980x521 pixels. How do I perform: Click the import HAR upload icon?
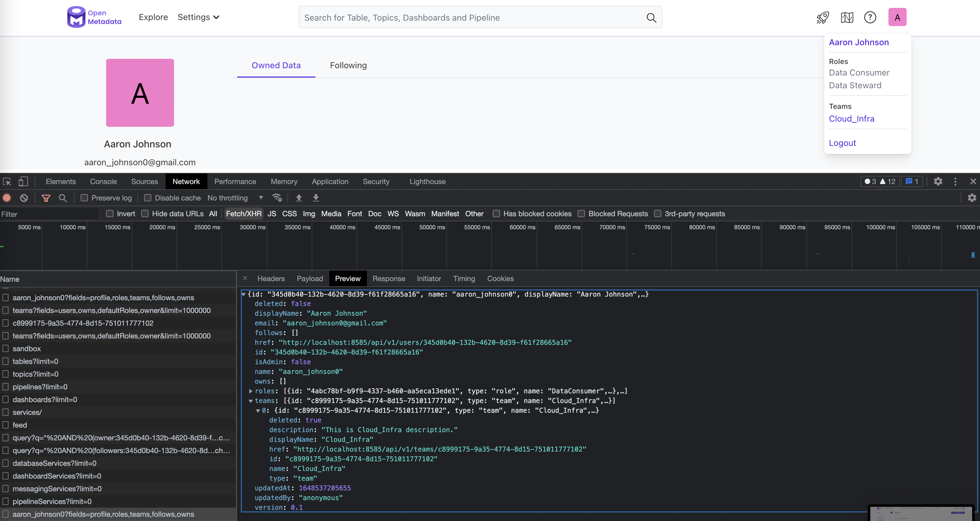(299, 197)
